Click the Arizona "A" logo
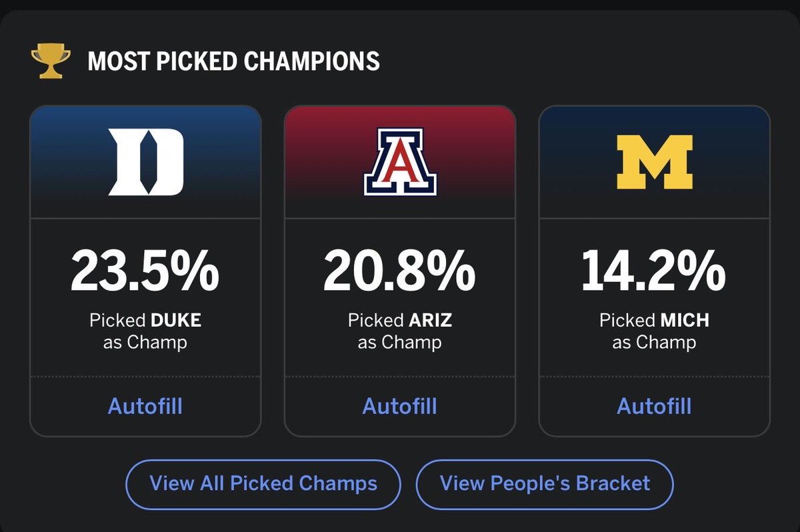The image size is (800, 532). pos(400,162)
